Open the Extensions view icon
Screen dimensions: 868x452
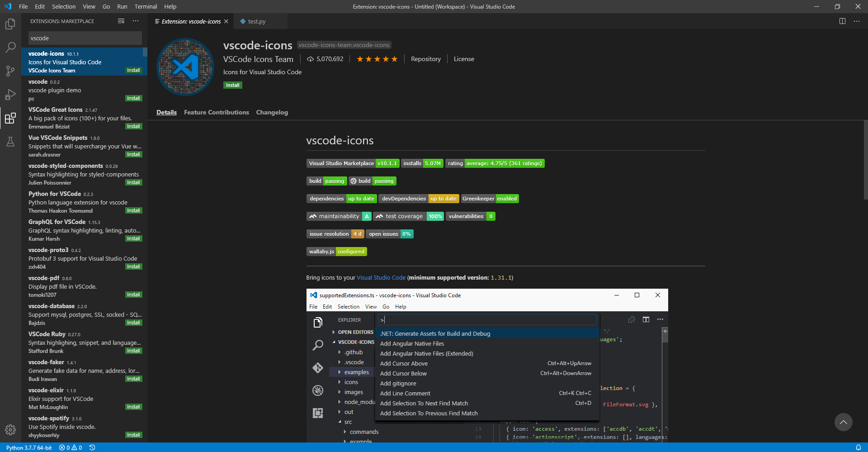[10, 118]
